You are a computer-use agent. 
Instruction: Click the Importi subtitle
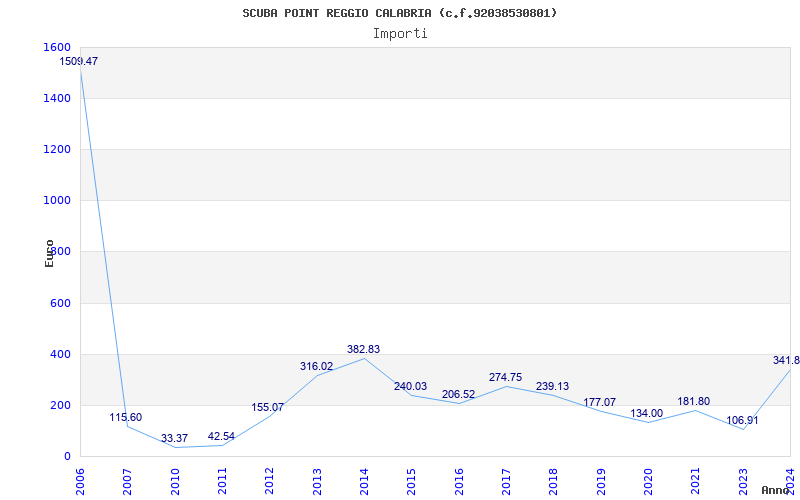pyautogui.click(x=400, y=34)
